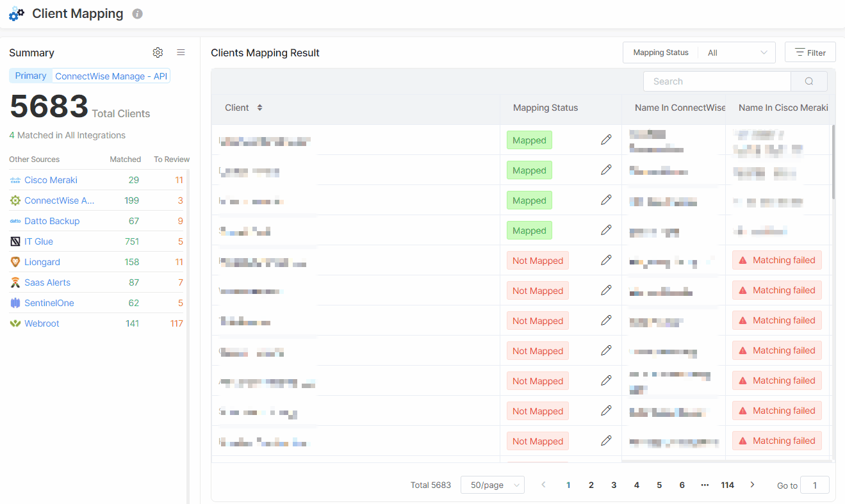Image resolution: width=845 pixels, height=504 pixels.
Task: Open Summary panel settings gear
Action: point(158,53)
